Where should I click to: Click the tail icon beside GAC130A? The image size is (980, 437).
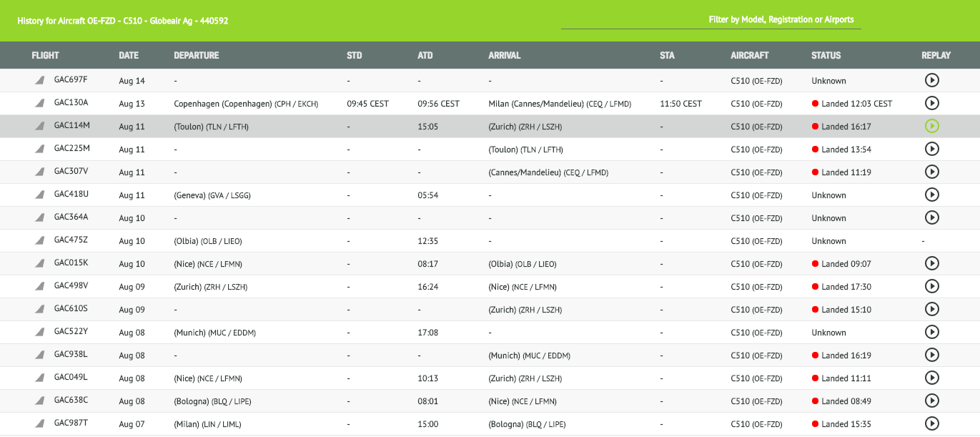pos(40,104)
